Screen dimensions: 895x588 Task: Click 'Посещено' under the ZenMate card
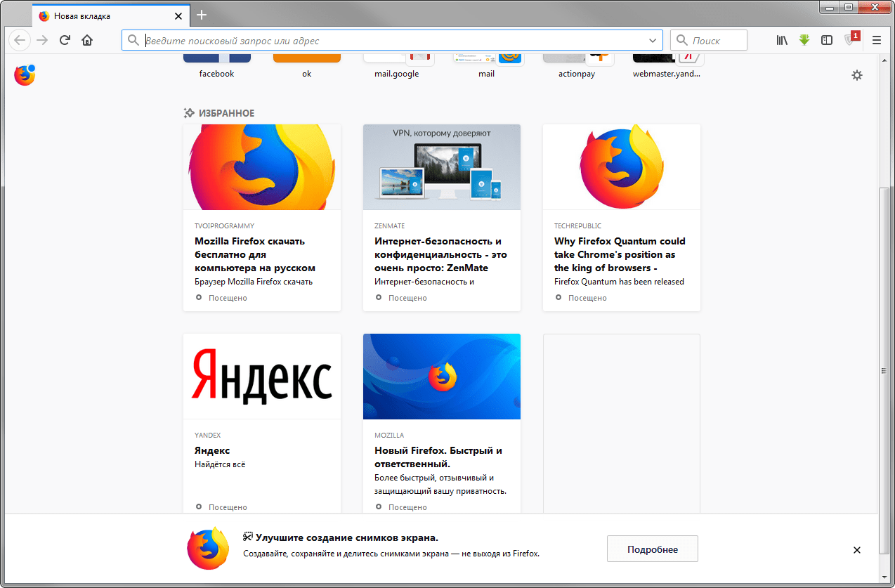pos(407,298)
